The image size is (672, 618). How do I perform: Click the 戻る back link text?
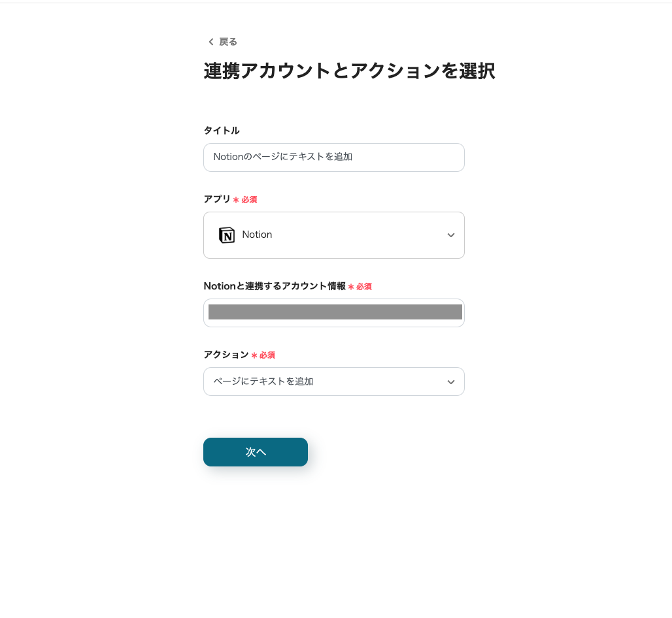(x=228, y=42)
